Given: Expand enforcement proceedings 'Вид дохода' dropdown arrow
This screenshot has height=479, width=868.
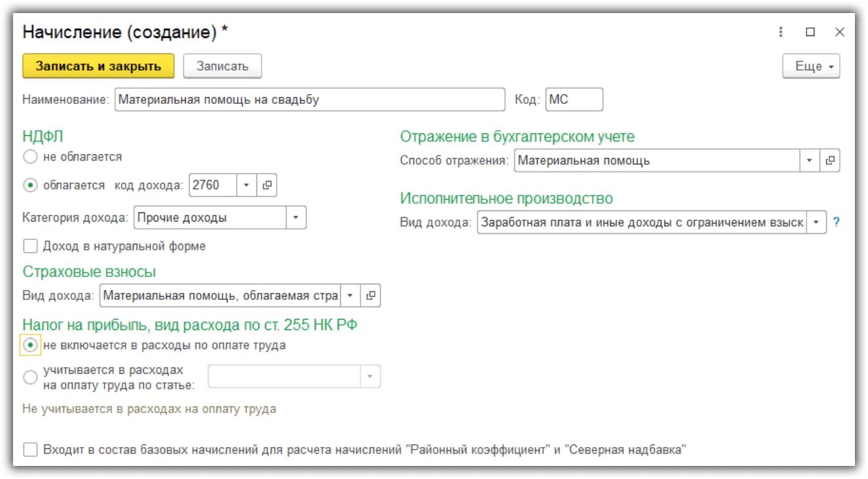Looking at the screenshot, I should (x=816, y=222).
